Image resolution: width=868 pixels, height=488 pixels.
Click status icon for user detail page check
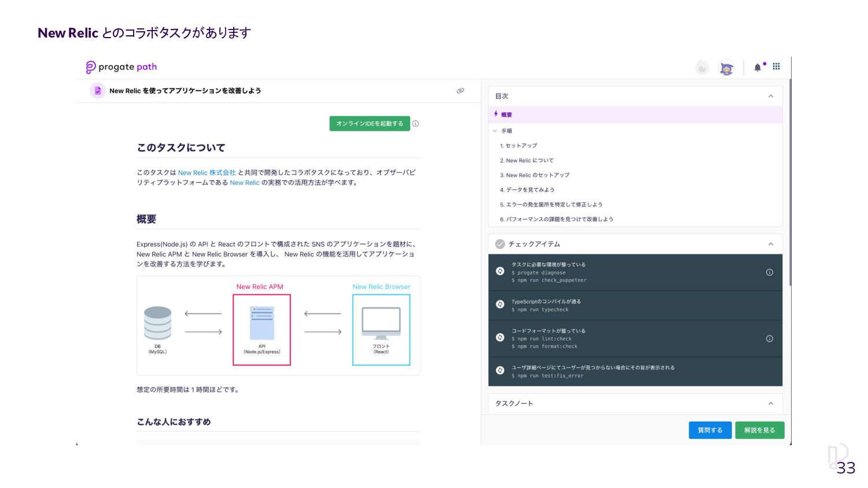point(500,371)
